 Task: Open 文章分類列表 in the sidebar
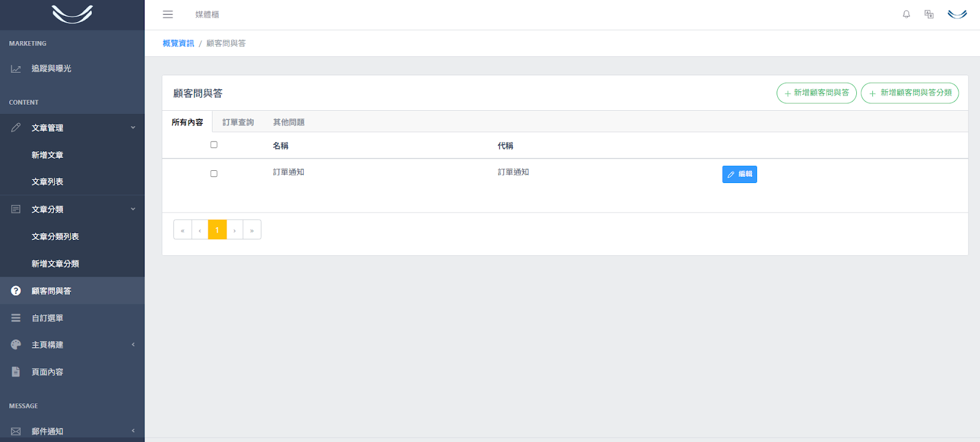(55, 236)
